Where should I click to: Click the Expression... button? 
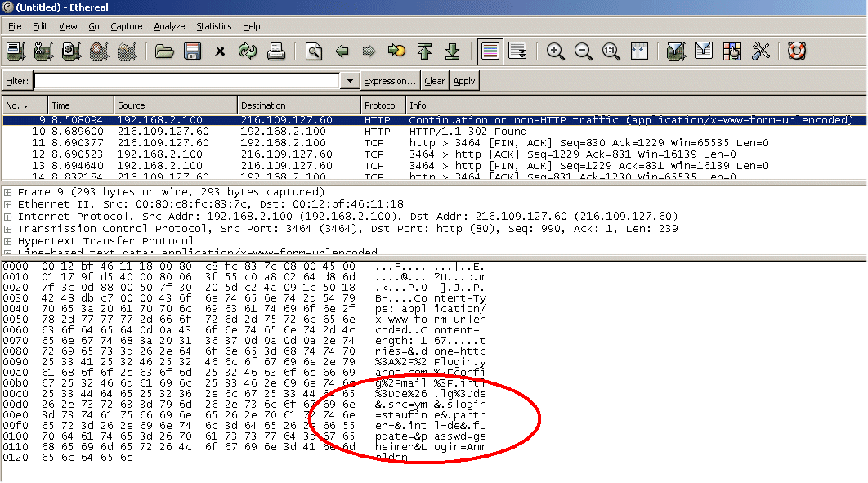[x=390, y=81]
